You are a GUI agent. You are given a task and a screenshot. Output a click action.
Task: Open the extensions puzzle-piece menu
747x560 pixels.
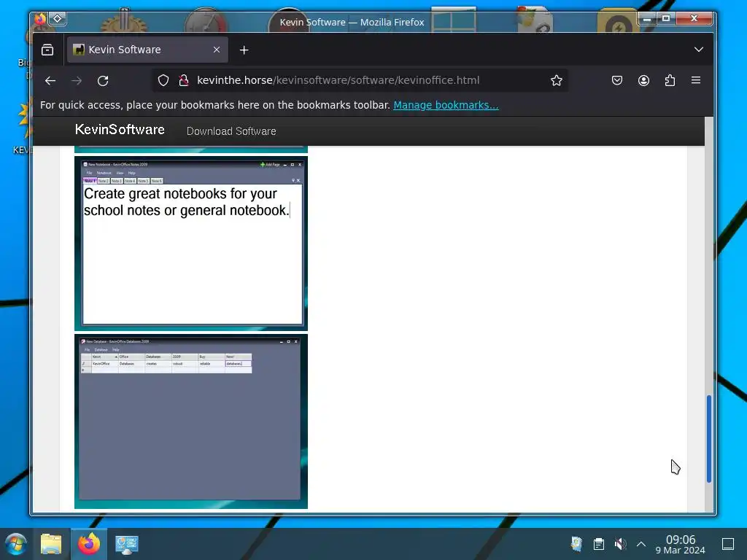pyautogui.click(x=670, y=80)
